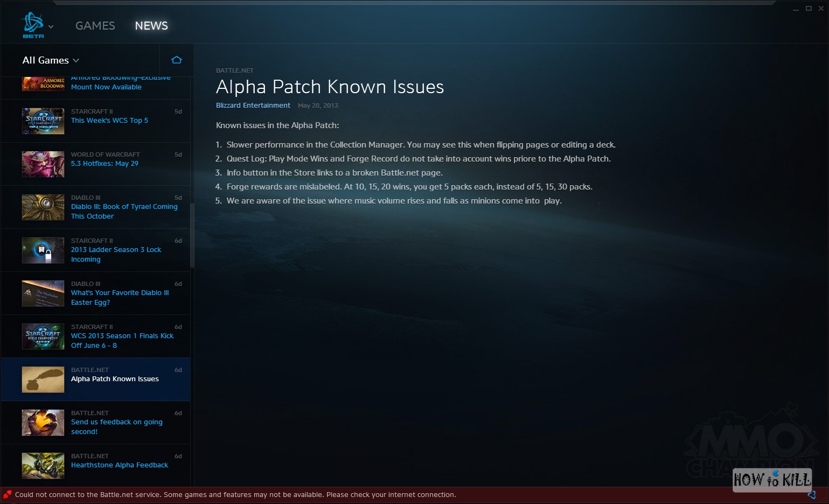Select the World of Warcraft hotfixes thumbnail
829x504 pixels.
43,164
